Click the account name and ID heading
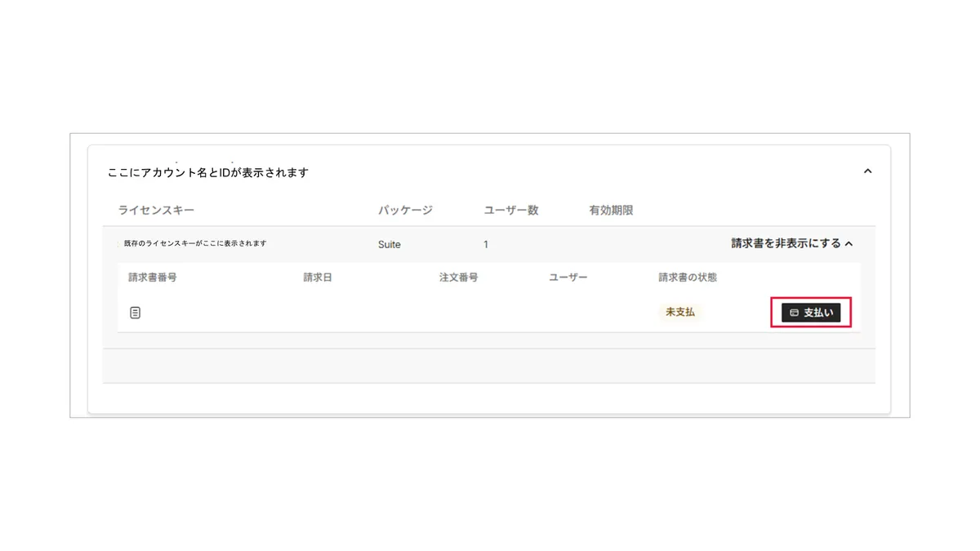This screenshot has height=551, width=980. (x=208, y=172)
